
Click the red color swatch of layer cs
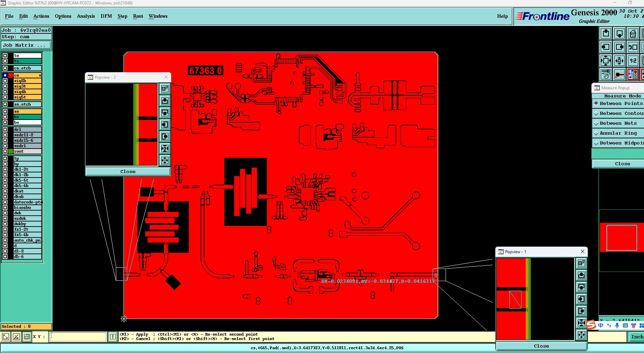click(11, 75)
